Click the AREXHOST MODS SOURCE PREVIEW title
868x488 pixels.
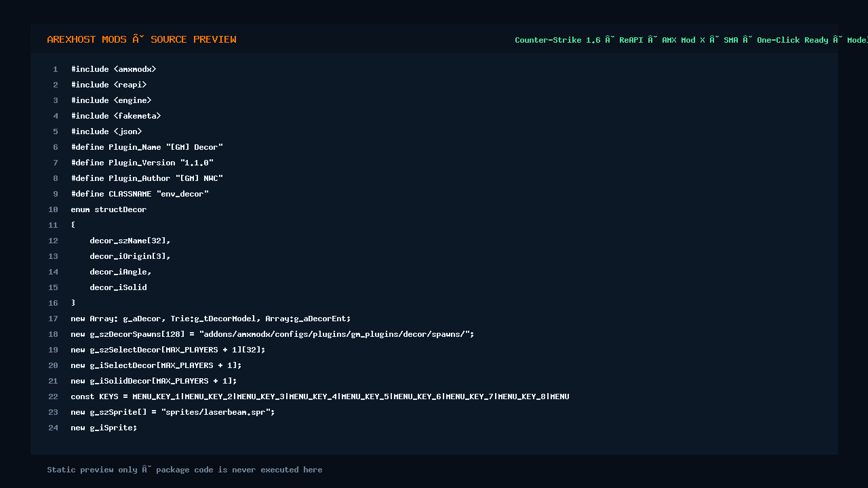click(142, 39)
